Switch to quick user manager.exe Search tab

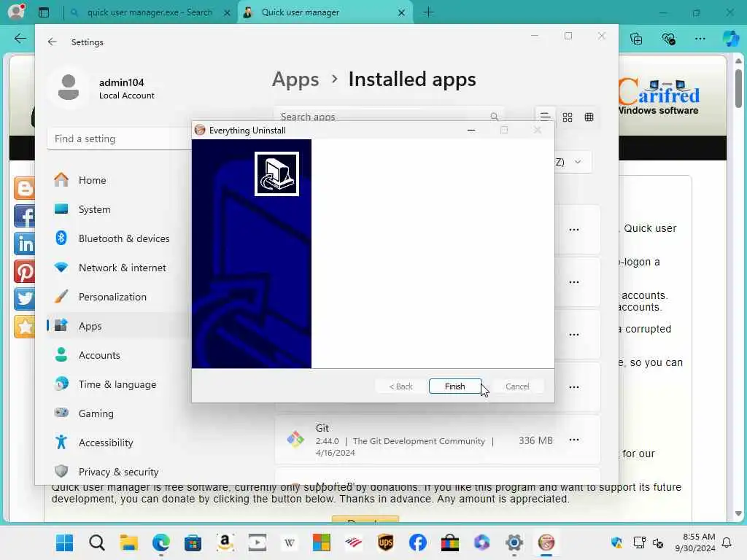pos(149,12)
